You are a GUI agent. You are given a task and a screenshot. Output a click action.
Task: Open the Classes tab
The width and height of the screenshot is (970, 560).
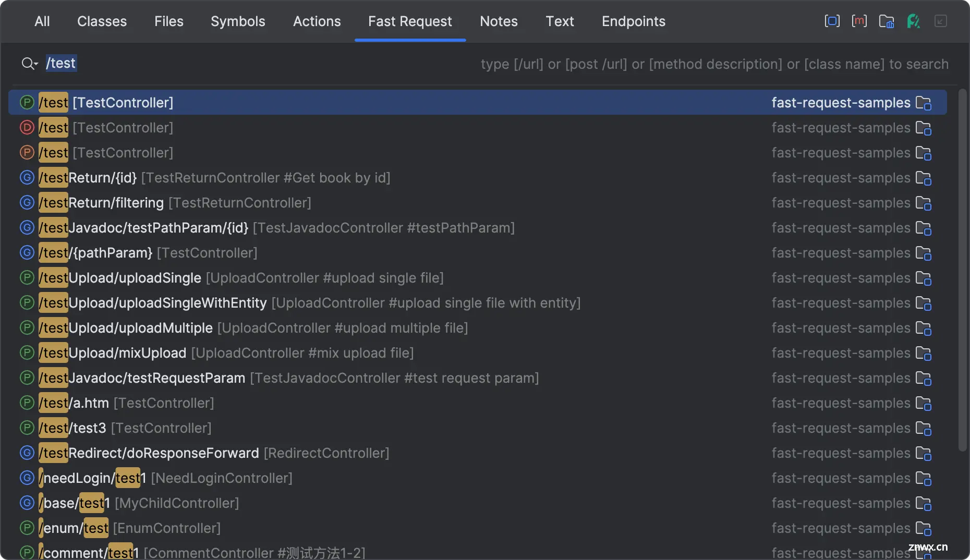tap(102, 21)
